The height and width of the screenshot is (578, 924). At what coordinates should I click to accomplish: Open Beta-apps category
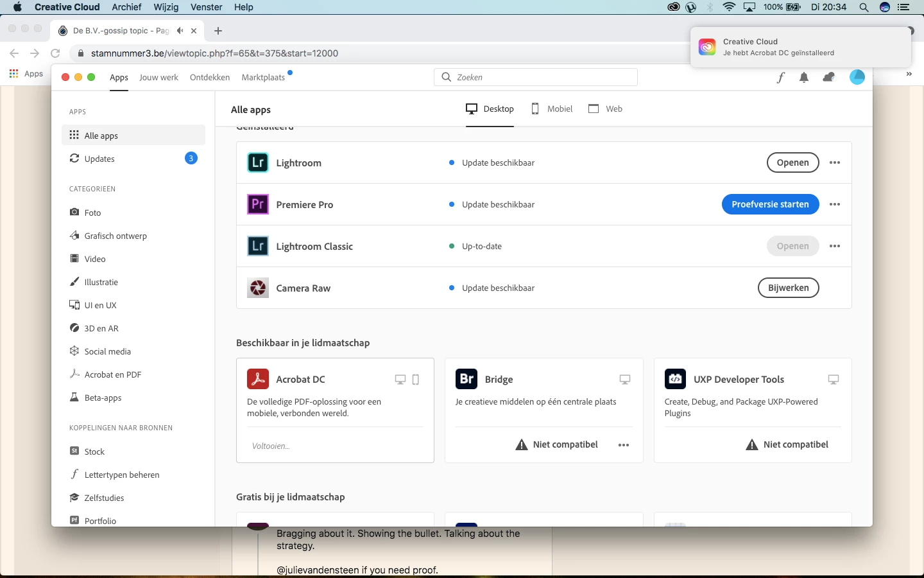[x=133, y=398]
